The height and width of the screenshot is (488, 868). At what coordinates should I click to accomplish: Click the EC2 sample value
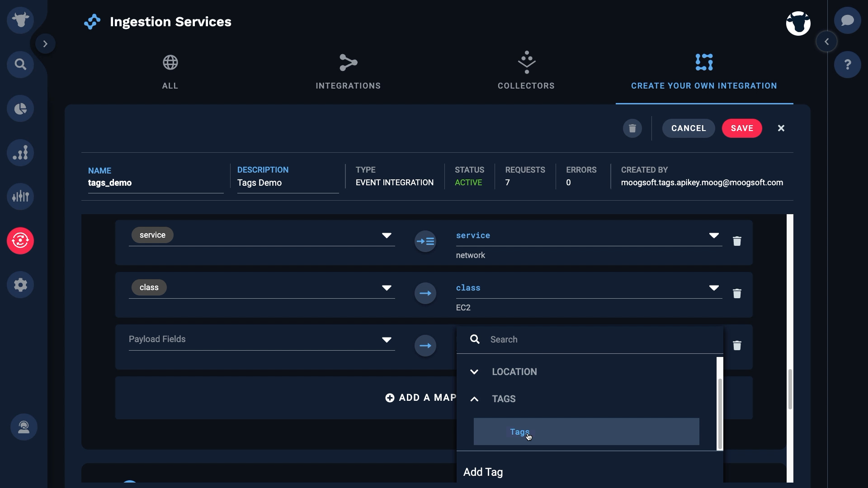point(463,308)
